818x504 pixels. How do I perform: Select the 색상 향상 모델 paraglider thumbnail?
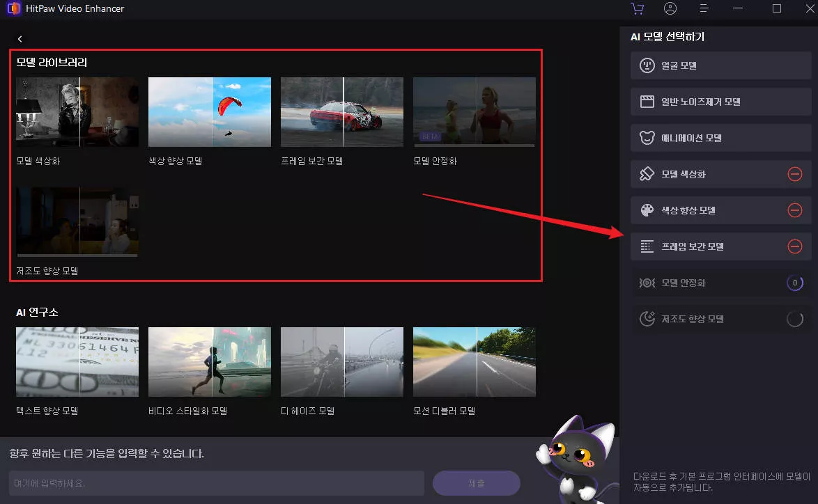pos(210,112)
